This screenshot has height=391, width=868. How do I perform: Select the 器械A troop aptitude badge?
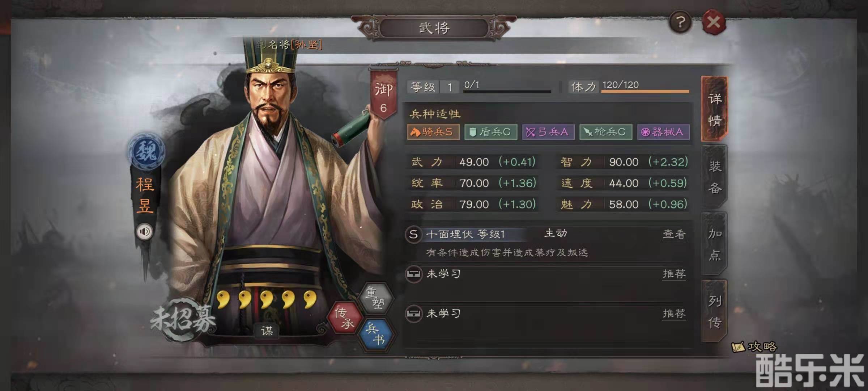[663, 132]
